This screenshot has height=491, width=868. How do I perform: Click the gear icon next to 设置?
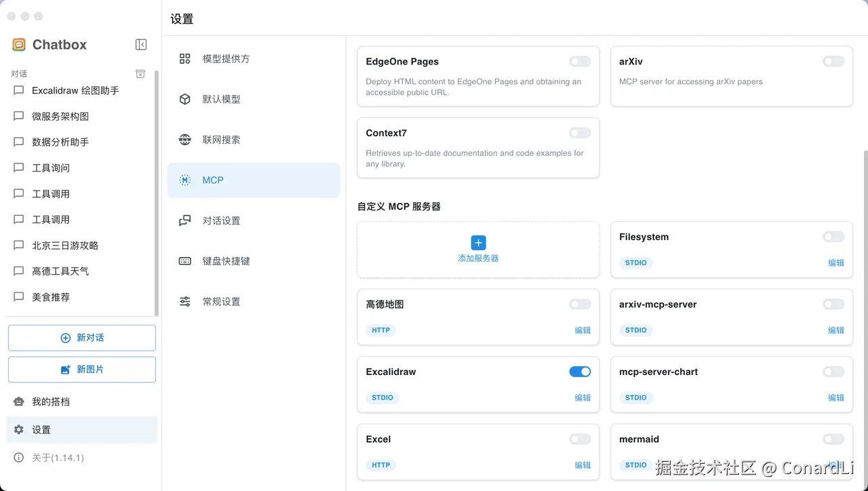(19, 429)
